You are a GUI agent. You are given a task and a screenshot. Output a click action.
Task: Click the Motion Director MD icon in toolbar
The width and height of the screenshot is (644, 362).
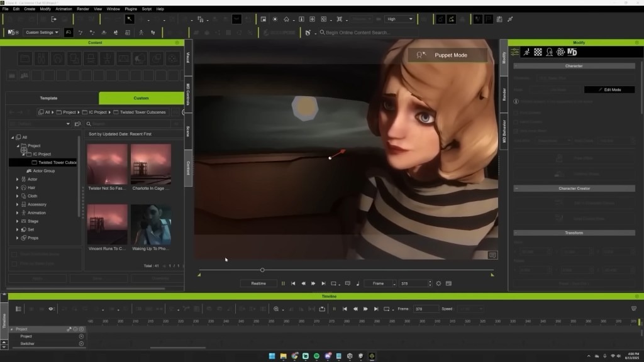pyautogui.click(x=11, y=32)
